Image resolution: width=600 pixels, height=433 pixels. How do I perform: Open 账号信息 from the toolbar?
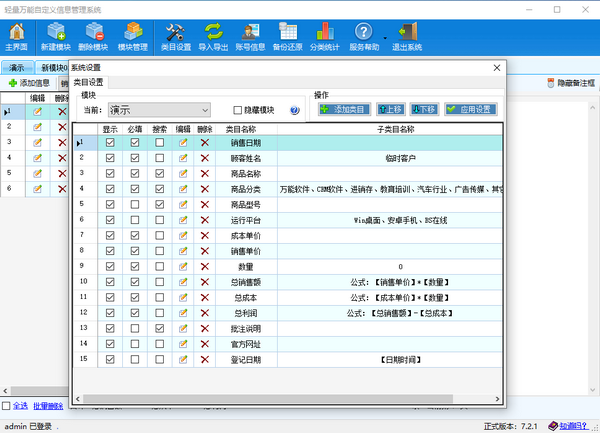tap(250, 37)
